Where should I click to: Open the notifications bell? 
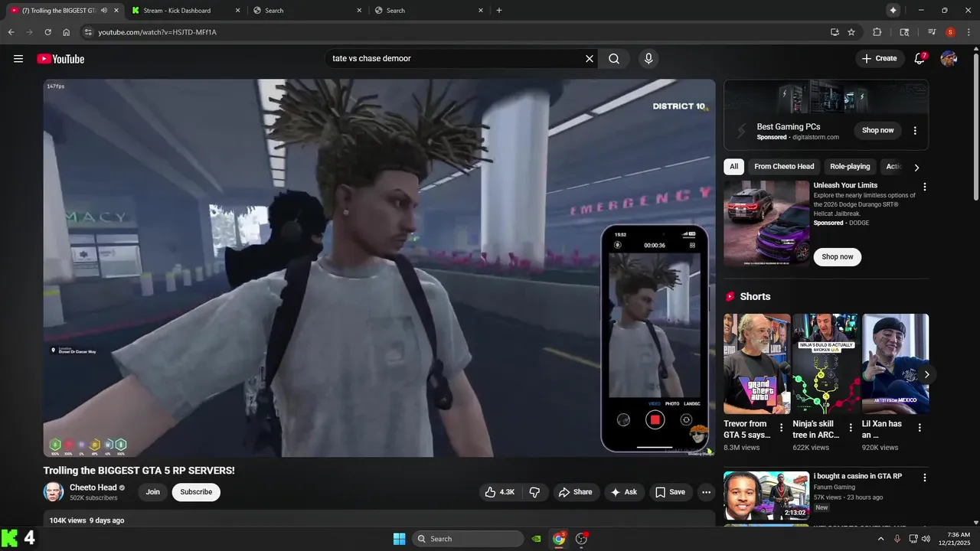click(920, 59)
